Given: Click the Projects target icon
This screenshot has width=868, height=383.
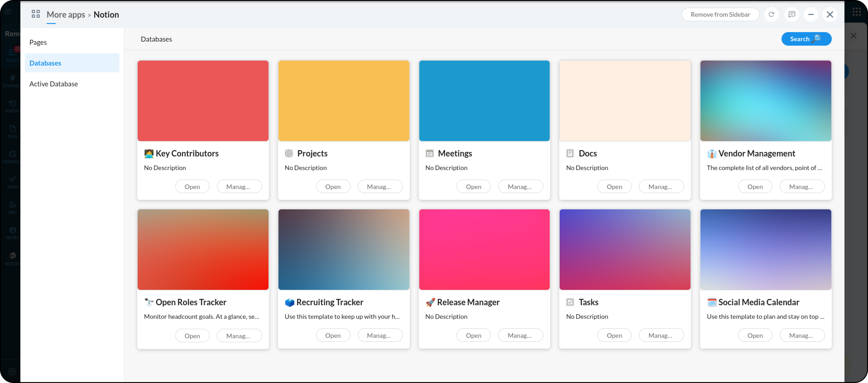Looking at the screenshot, I should (x=289, y=154).
